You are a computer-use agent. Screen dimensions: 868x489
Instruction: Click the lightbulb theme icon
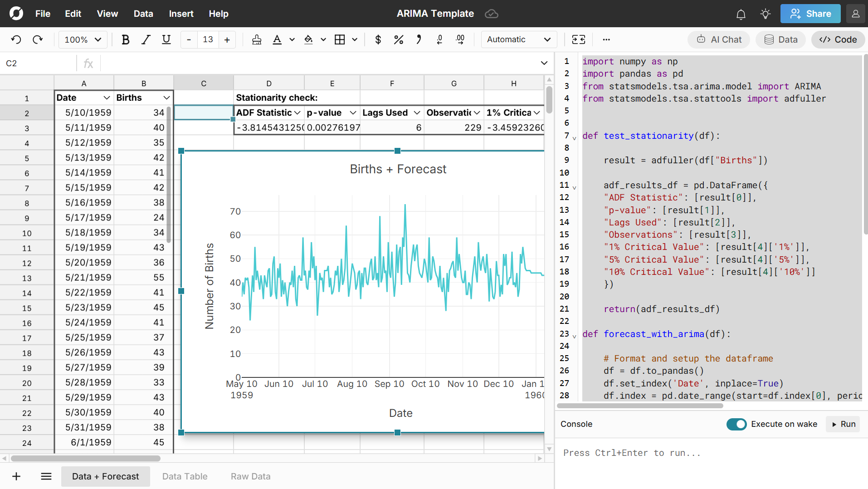point(765,14)
